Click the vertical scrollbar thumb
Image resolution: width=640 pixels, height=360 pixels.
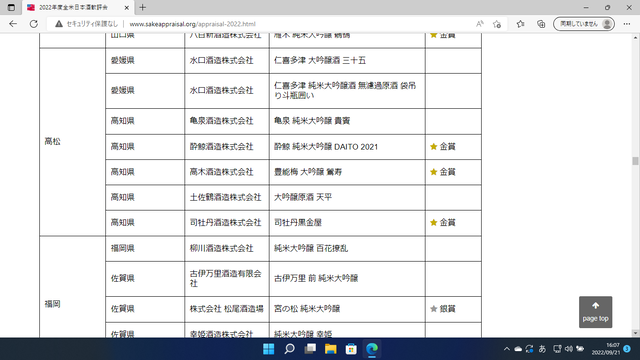point(635,161)
